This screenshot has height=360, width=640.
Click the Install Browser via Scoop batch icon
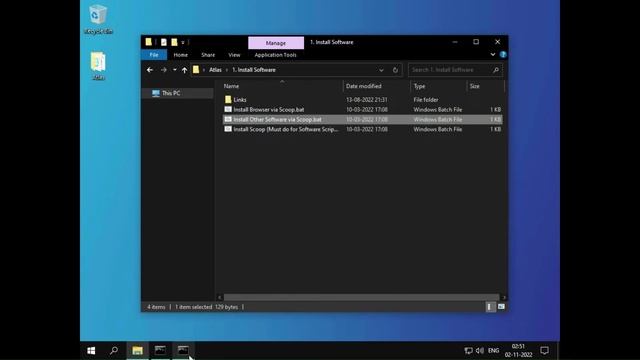[x=228, y=109]
